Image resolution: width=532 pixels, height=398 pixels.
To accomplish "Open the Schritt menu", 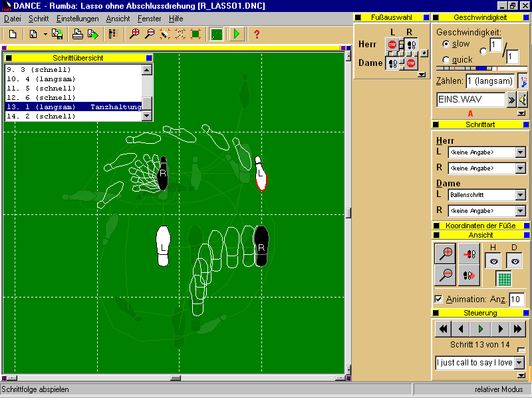I will tap(39, 19).
